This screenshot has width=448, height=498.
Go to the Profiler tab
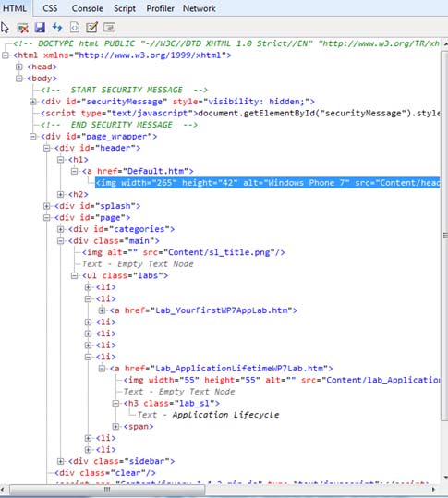tap(160, 8)
